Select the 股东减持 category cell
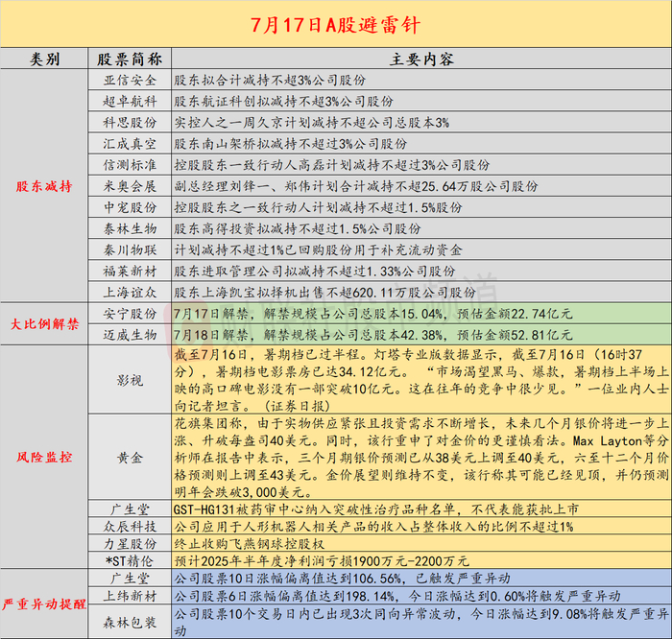This screenshot has height=639, width=672. [x=44, y=186]
